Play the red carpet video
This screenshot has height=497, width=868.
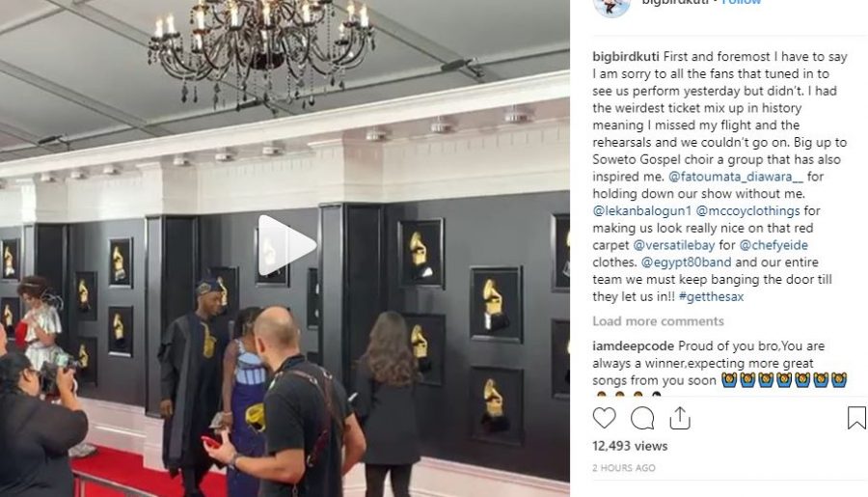286,245
